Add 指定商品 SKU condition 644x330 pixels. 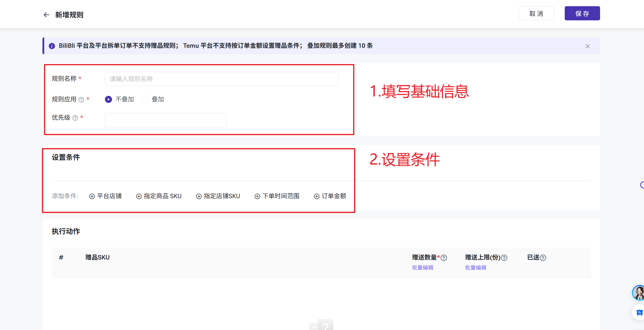159,196
